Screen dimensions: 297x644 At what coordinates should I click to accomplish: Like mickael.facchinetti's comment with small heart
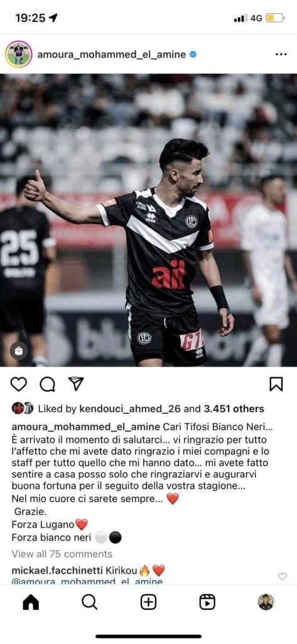coord(283,576)
